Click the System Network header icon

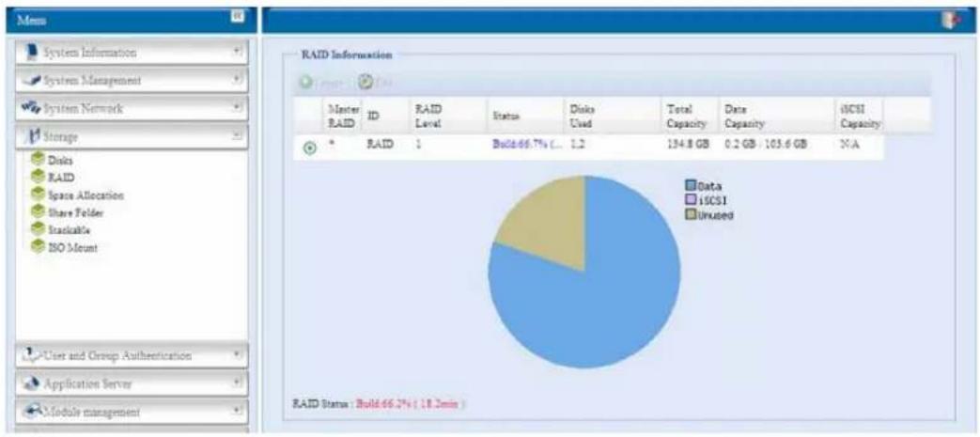click(x=29, y=108)
